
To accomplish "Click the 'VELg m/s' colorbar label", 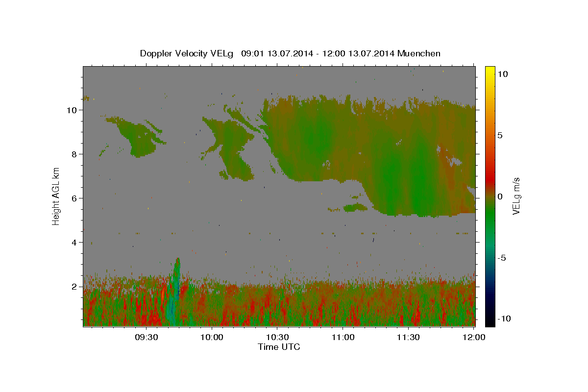I will coord(516,196).
